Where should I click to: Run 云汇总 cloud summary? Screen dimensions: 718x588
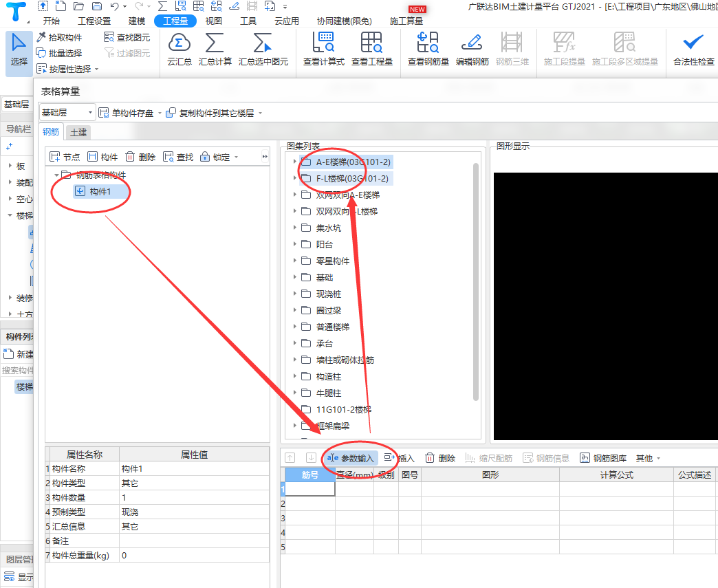click(179, 50)
